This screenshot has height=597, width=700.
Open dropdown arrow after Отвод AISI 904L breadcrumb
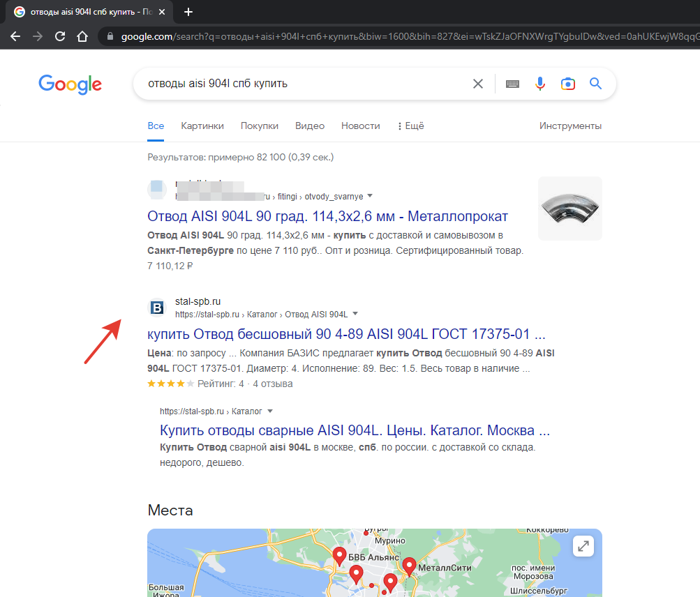coord(355,314)
